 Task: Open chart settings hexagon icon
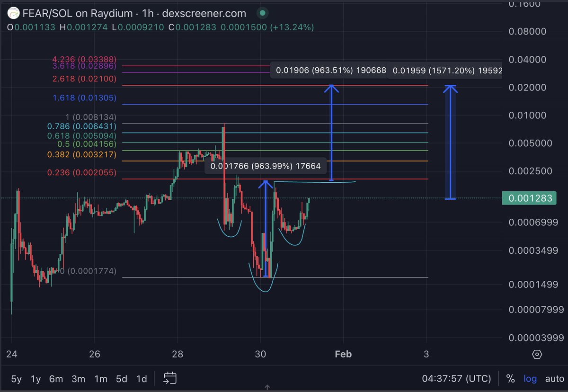(x=537, y=354)
